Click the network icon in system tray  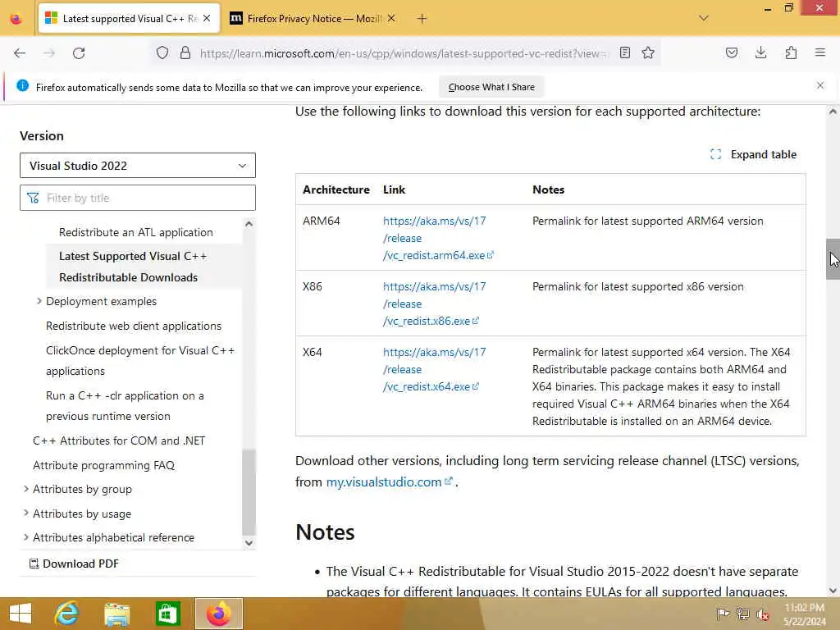pyautogui.click(x=742, y=614)
